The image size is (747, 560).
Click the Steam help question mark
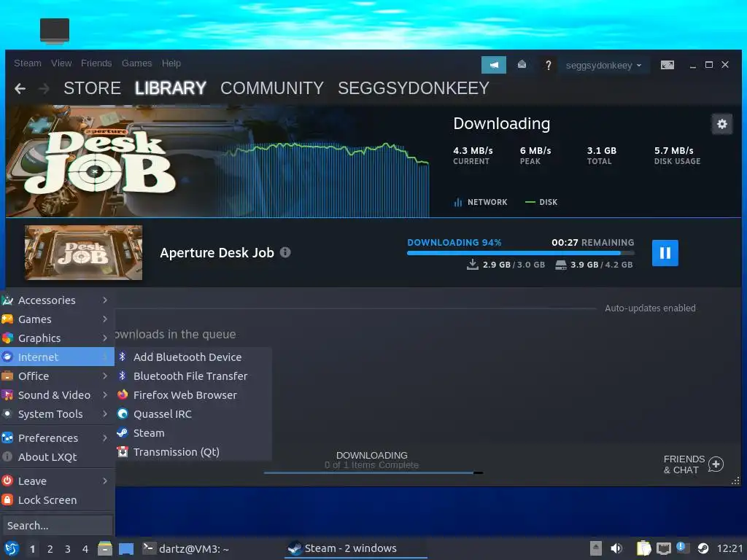click(x=549, y=65)
